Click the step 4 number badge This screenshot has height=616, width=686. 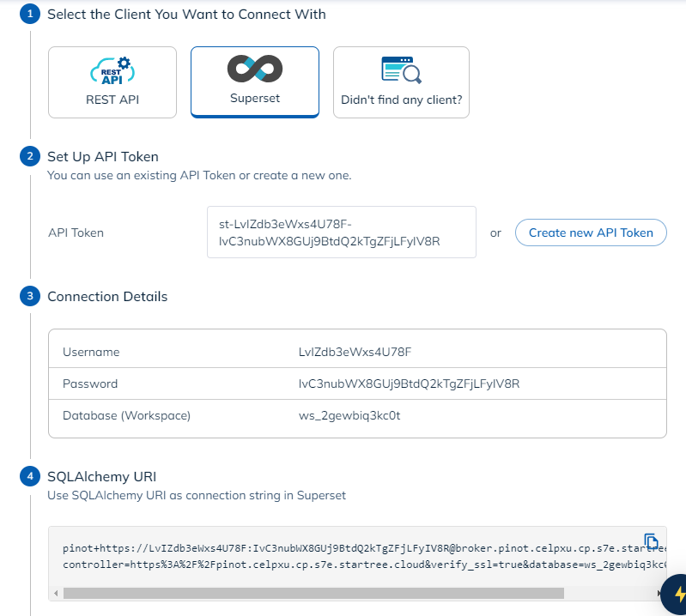point(30,476)
